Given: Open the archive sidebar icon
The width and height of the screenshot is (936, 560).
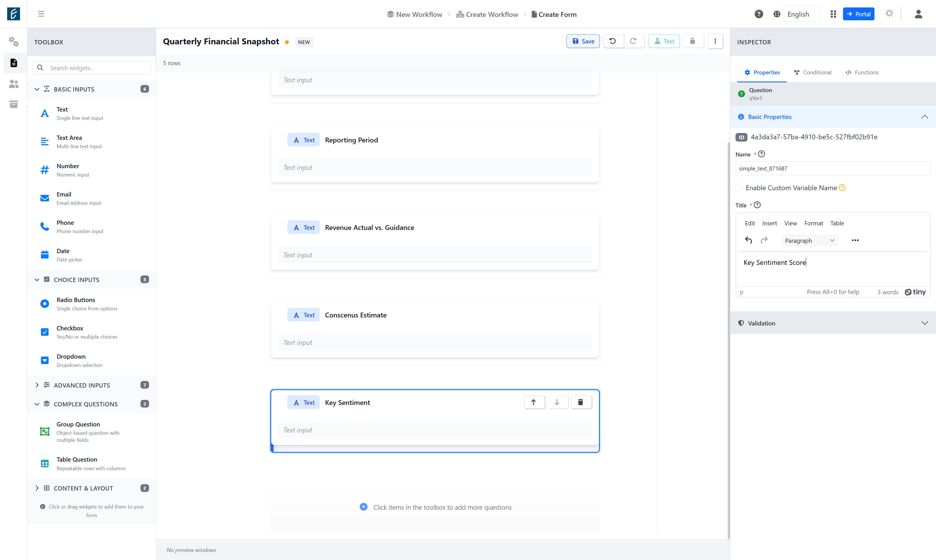Looking at the screenshot, I should pyautogui.click(x=13, y=104).
